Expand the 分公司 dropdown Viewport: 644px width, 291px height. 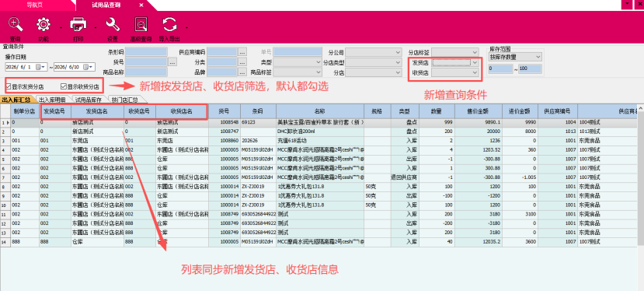point(398,52)
